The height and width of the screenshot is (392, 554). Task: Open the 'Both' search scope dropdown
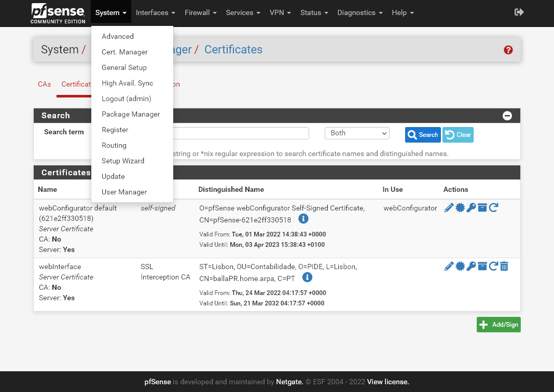357,133
